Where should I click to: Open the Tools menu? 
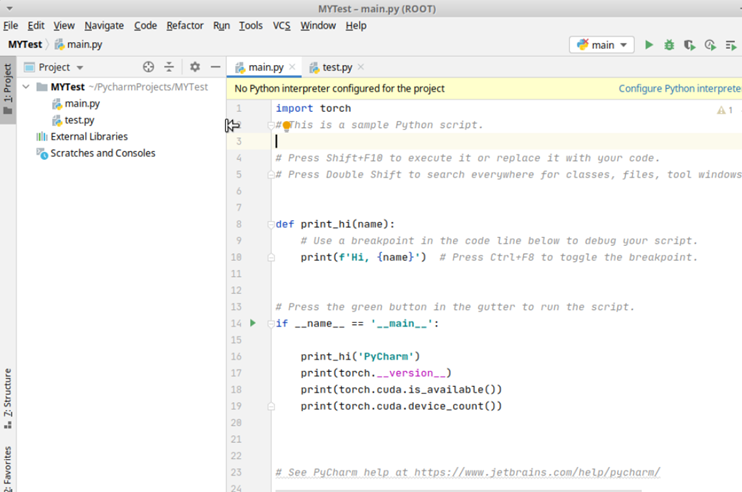(x=250, y=26)
